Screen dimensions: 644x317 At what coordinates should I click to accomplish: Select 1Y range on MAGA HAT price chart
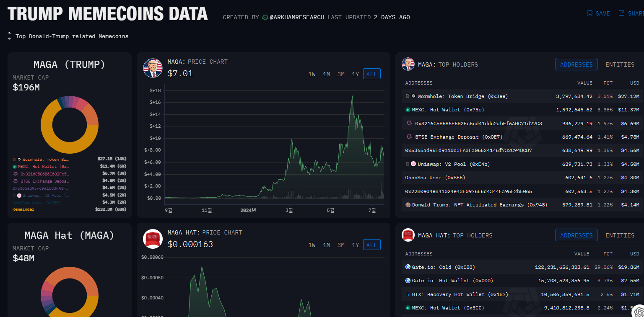tap(356, 245)
